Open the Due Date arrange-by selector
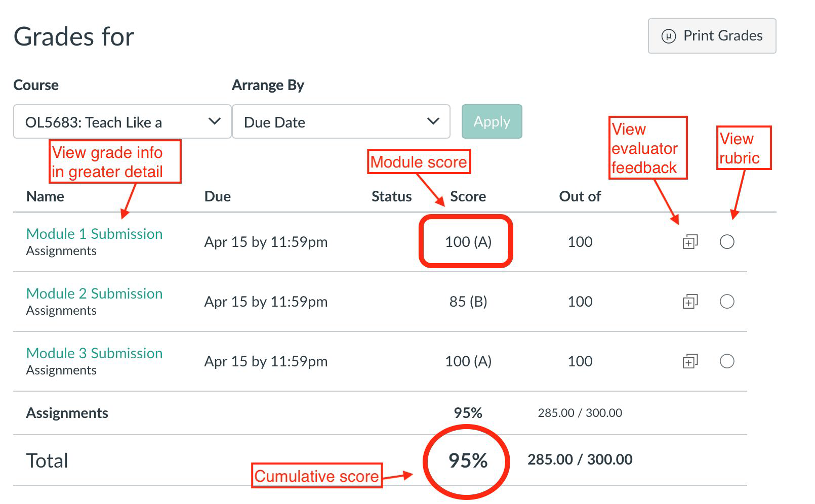The image size is (815, 504). (x=340, y=122)
